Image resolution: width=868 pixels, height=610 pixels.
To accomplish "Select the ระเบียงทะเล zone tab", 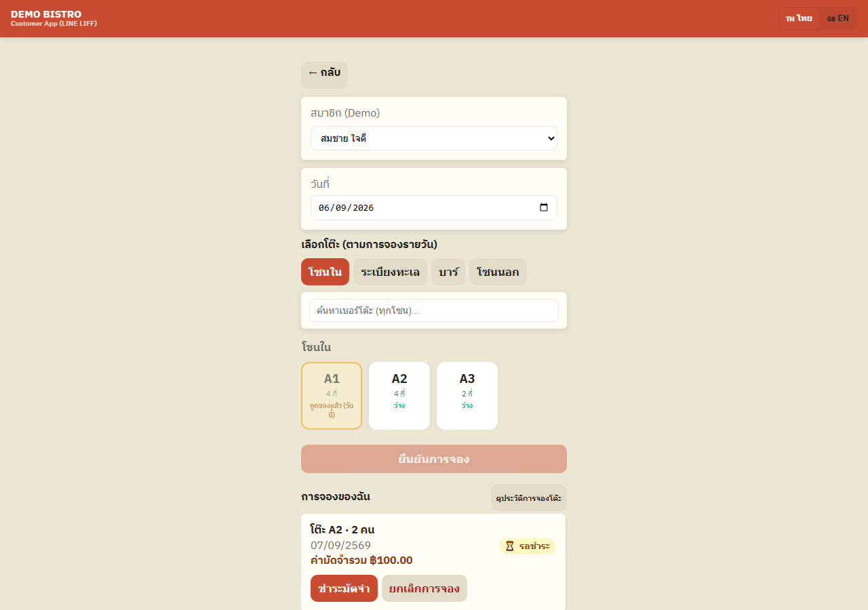I will click(390, 272).
